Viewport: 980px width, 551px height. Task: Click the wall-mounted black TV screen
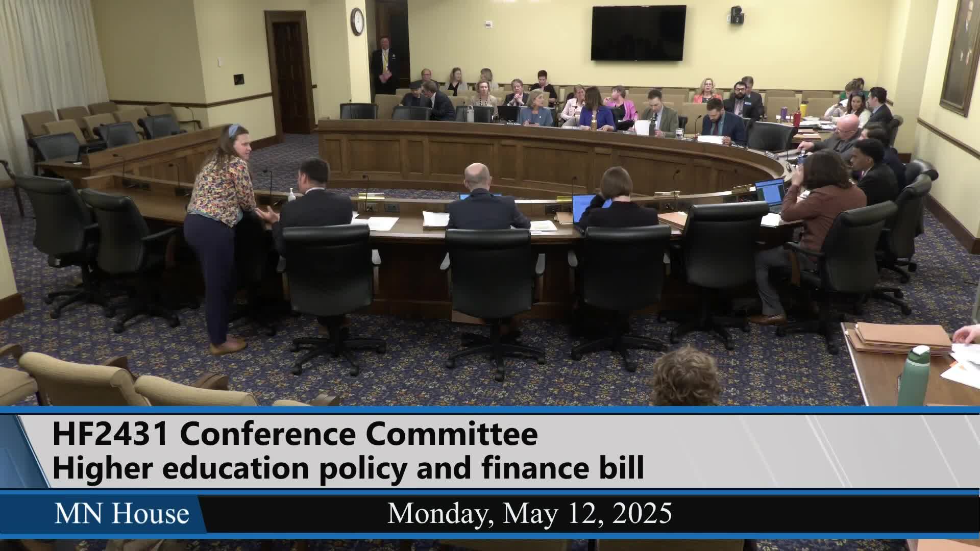[x=638, y=33]
